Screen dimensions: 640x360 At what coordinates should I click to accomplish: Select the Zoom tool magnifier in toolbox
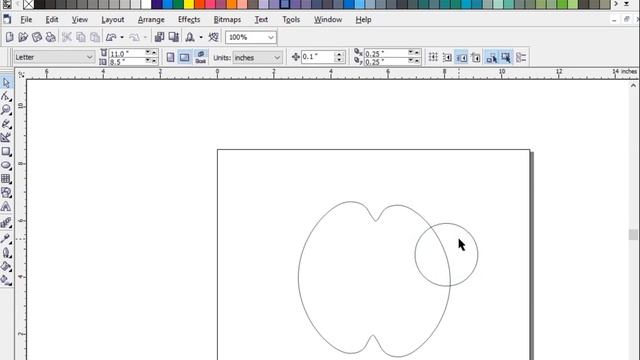(6, 110)
